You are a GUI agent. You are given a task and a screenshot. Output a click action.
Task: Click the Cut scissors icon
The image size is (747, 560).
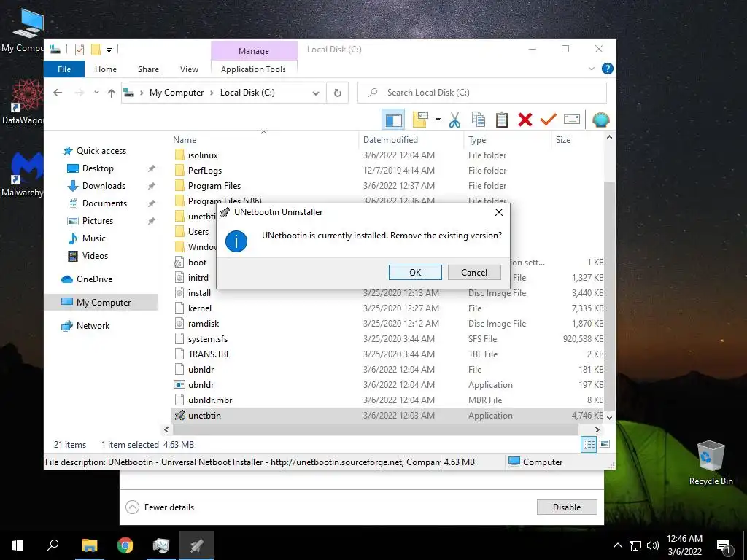[x=454, y=120]
